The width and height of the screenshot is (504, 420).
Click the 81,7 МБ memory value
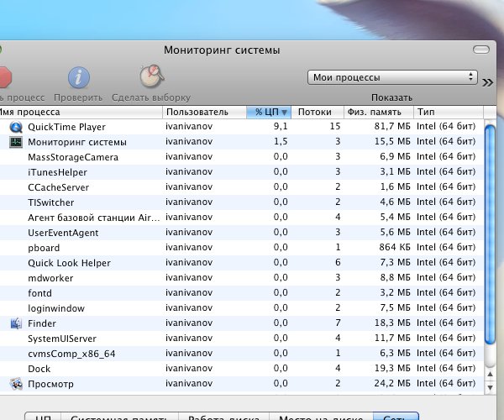(x=392, y=126)
